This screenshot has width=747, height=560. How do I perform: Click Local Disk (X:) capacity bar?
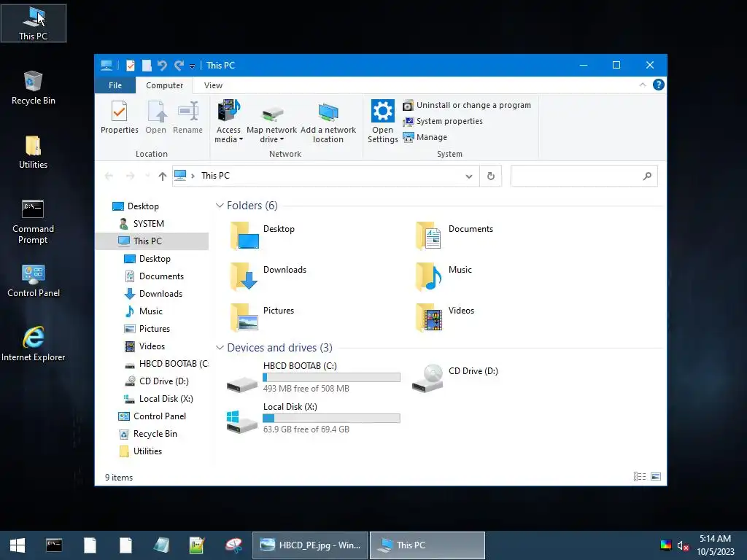[332, 418]
